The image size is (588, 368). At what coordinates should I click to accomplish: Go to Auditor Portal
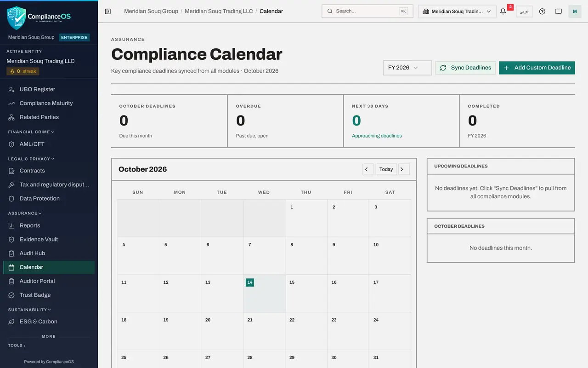[49, 281]
